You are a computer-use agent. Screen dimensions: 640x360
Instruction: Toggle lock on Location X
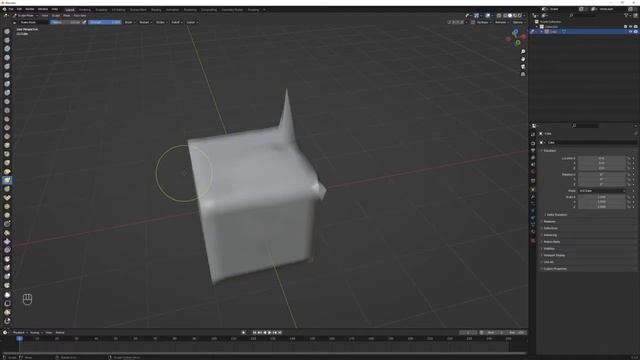coord(629,158)
